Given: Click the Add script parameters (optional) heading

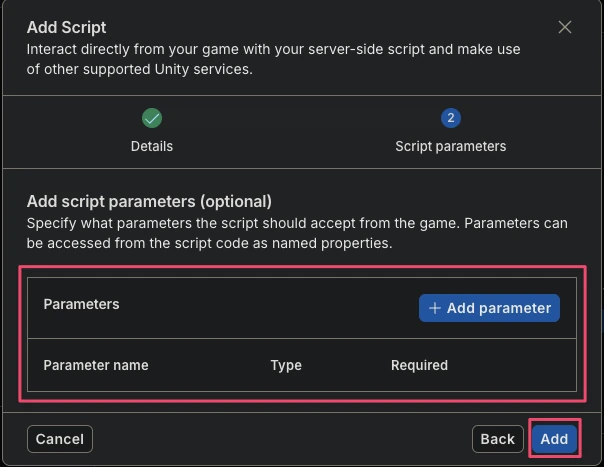Looking at the screenshot, I should [x=149, y=202].
